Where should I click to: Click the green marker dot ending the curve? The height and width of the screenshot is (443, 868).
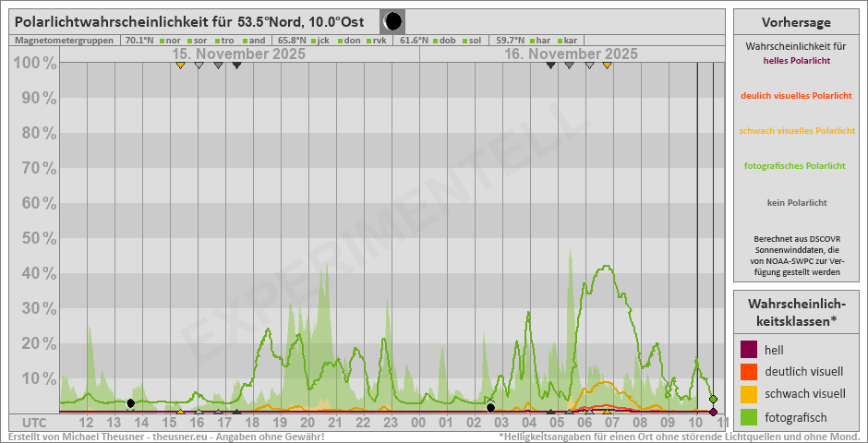point(713,400)
